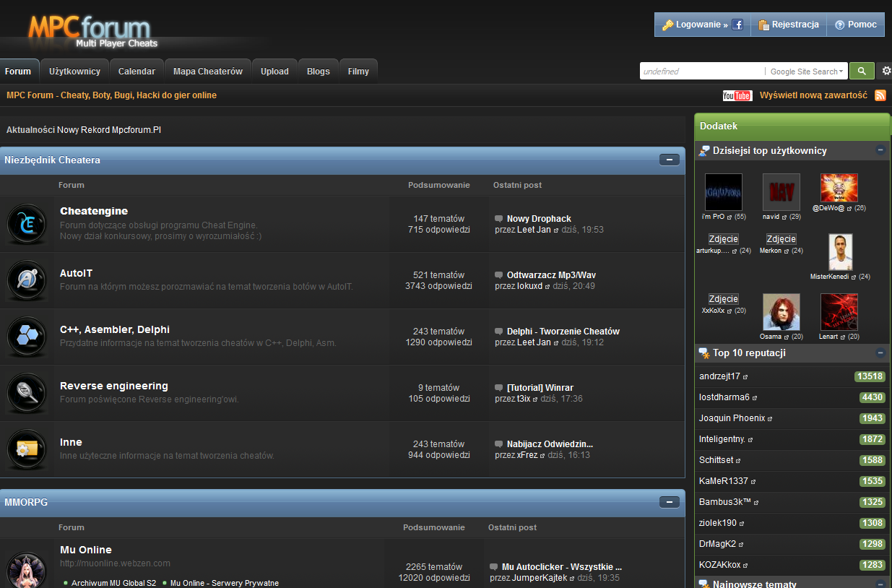Select the Forum tab

(18, 72)
